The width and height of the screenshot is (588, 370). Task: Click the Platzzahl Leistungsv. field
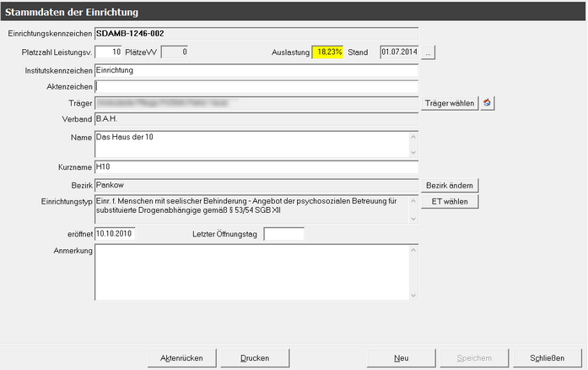tap(109, 52)
